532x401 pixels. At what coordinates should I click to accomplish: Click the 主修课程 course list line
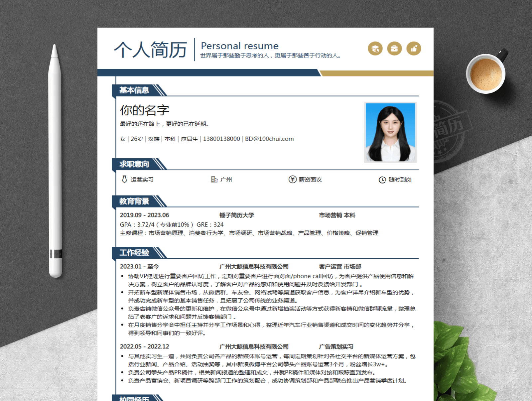coord(249,233)
